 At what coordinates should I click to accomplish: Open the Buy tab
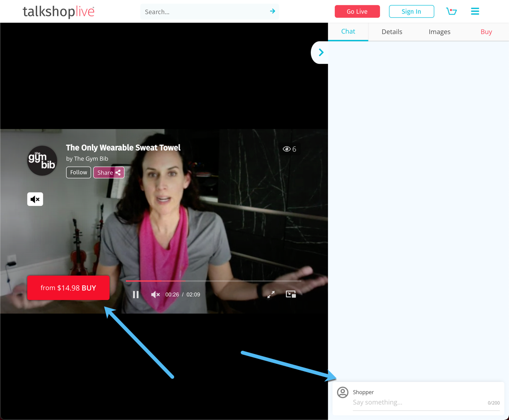(x=486, y=31)
